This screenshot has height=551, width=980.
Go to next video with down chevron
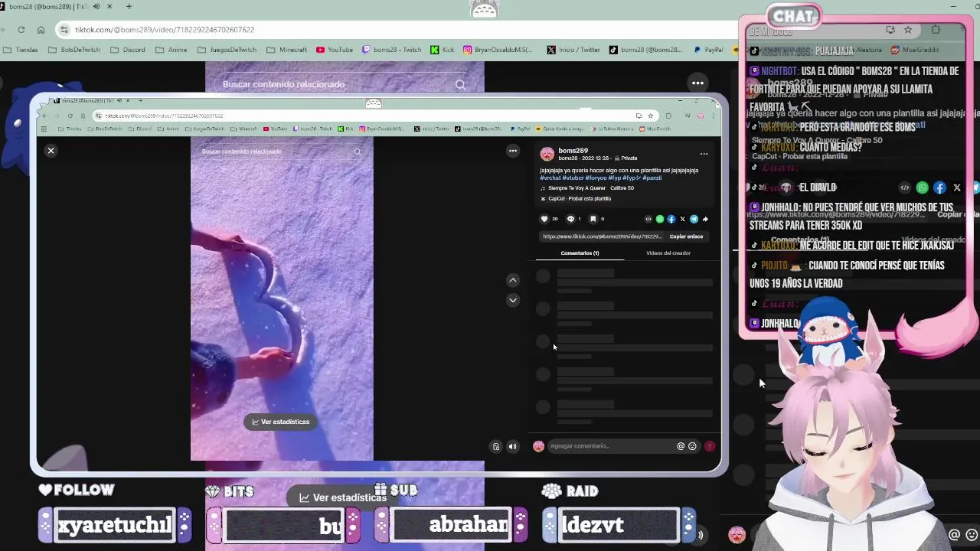coord(513,300)
